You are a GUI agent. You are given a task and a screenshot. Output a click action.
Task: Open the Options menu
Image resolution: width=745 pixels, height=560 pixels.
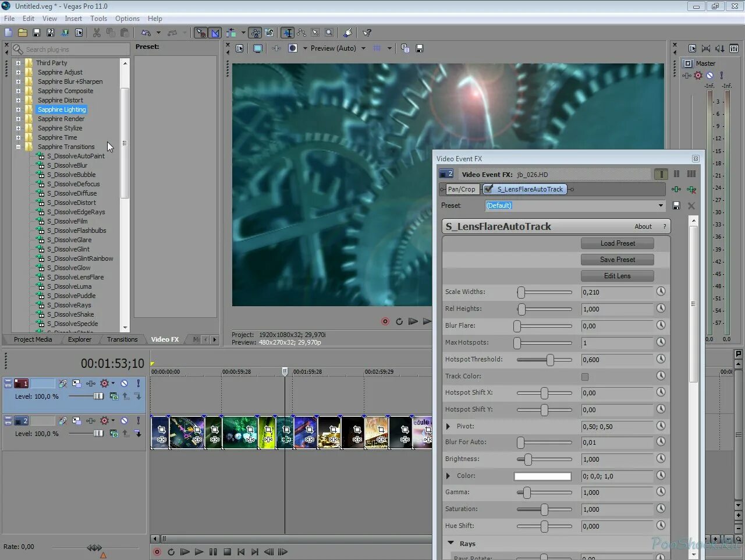click(x=127, y=18)
